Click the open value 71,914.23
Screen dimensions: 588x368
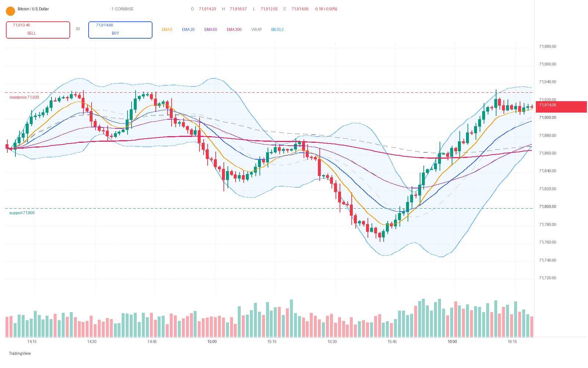207,9
